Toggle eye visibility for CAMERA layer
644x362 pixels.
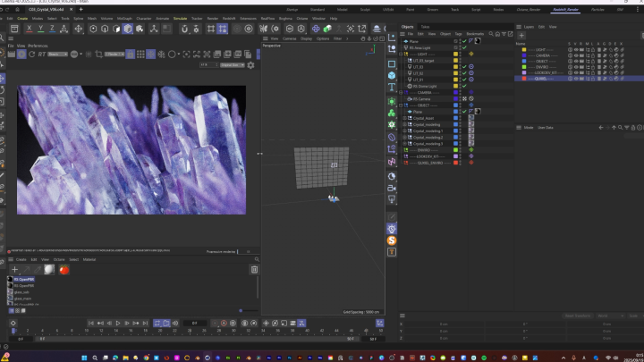pyautogui.click(x=576, y=55)
